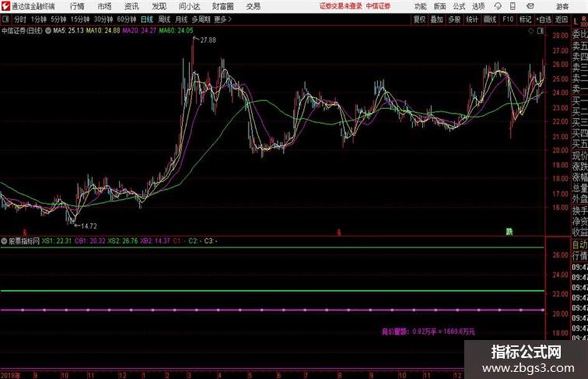Switch to the 60分钟 period tab

pos(126,19)
